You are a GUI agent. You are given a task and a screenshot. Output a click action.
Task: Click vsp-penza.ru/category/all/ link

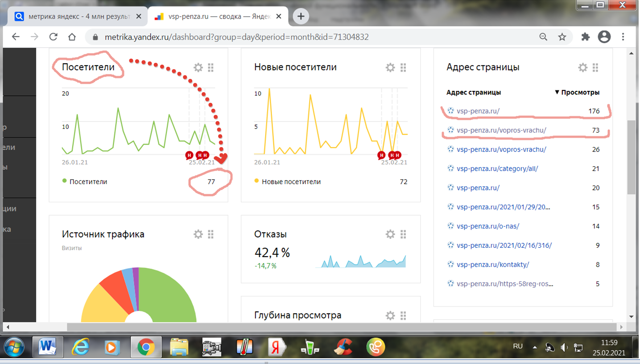tap(497, 169)
